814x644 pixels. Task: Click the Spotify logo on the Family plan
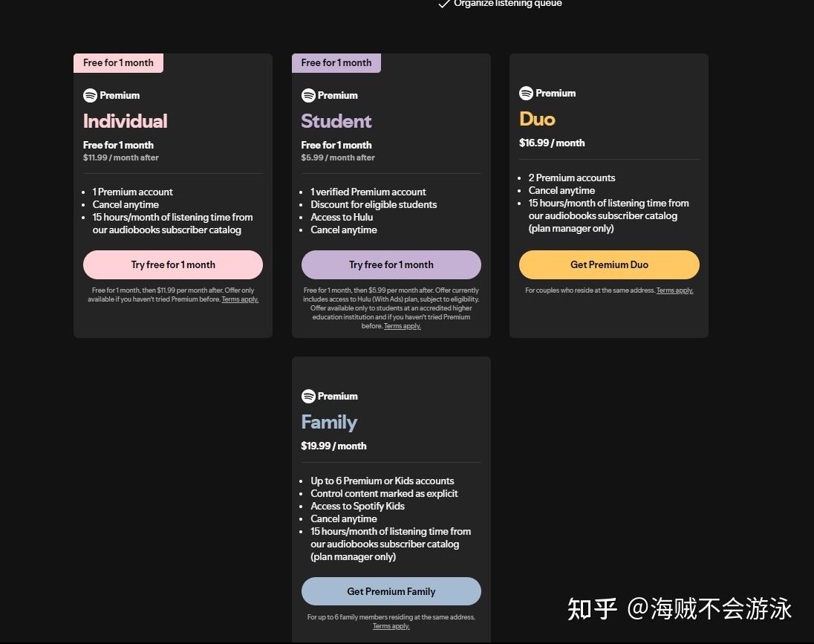point(307,396)
